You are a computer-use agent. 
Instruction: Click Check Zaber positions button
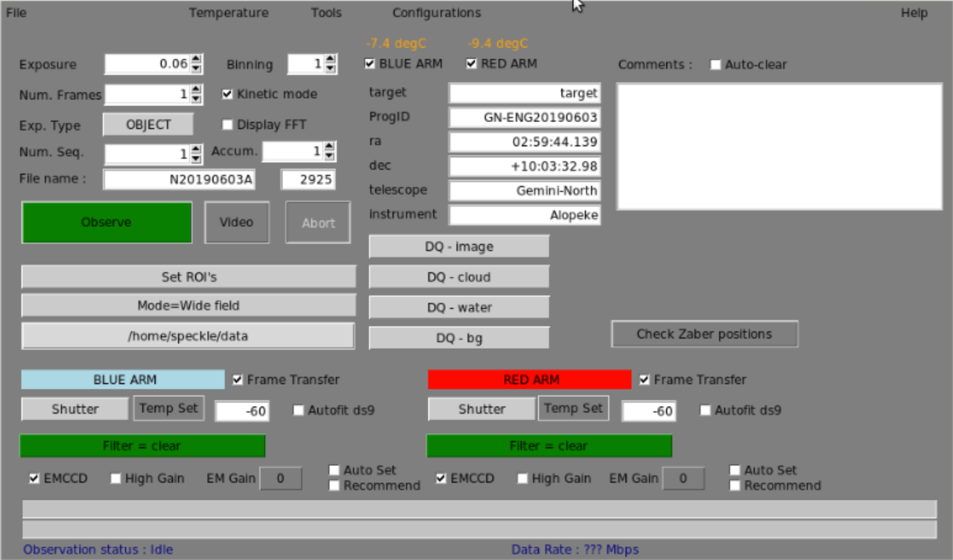click(x=704, y=334)
